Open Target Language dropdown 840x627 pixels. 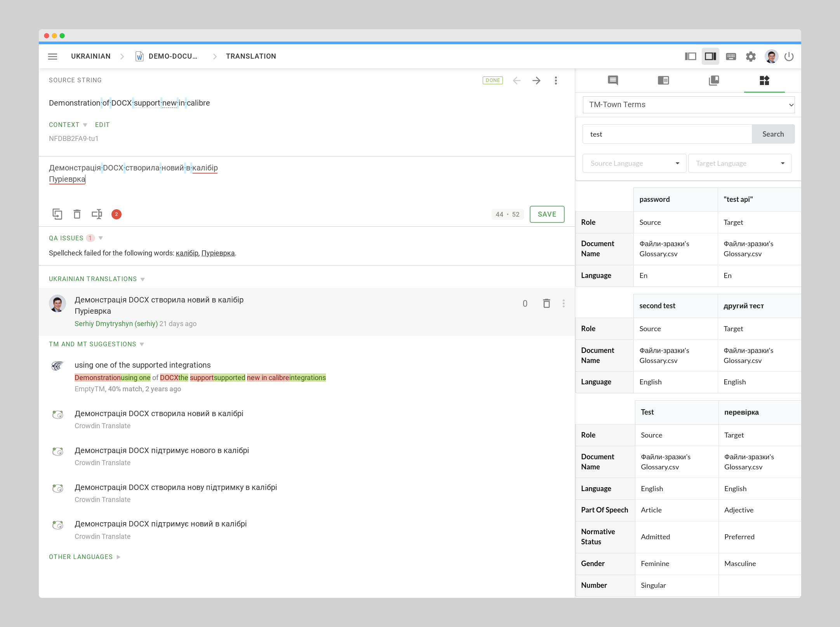740,163
